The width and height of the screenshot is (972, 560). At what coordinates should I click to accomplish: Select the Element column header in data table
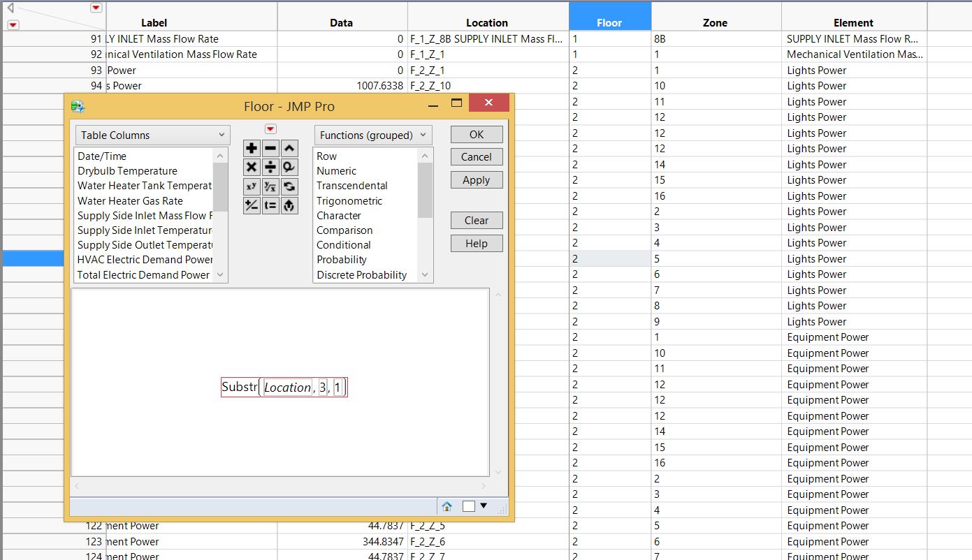(x=853, y=16)
